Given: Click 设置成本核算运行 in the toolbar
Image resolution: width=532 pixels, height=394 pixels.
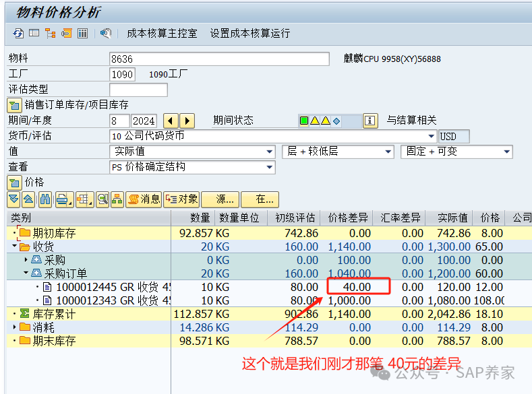Looking at the screenshot, I should pyautogui.click(x=249, y=33).
